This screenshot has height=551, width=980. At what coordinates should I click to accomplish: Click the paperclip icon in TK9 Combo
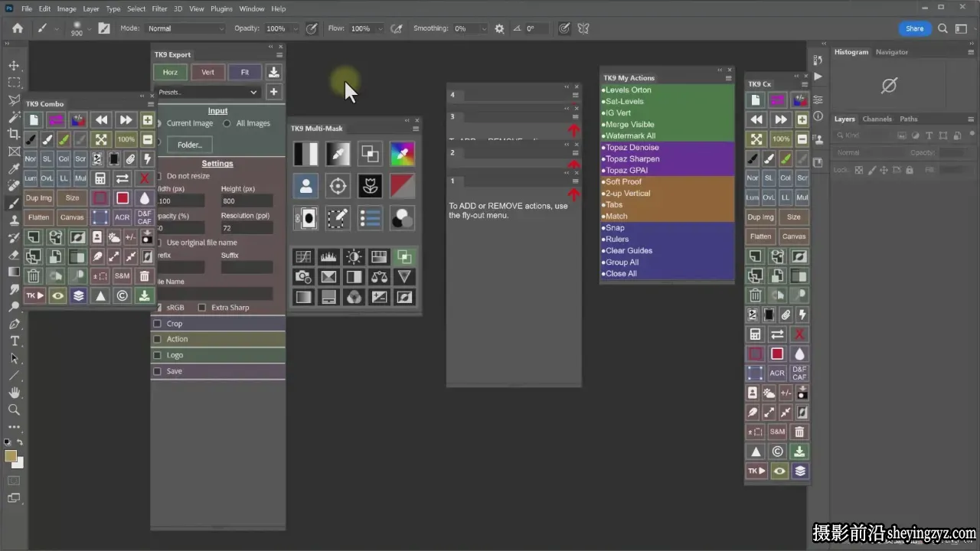[x=130, y=159]
